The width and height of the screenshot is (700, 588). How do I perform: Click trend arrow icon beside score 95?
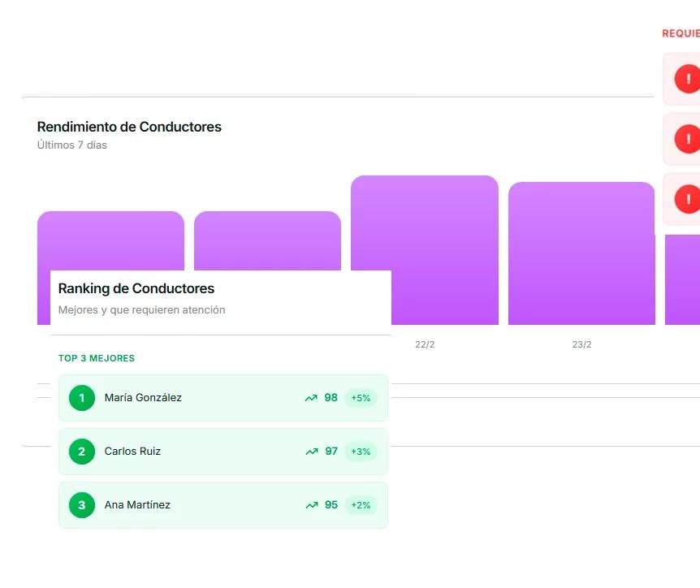click(x=312, y=505)
